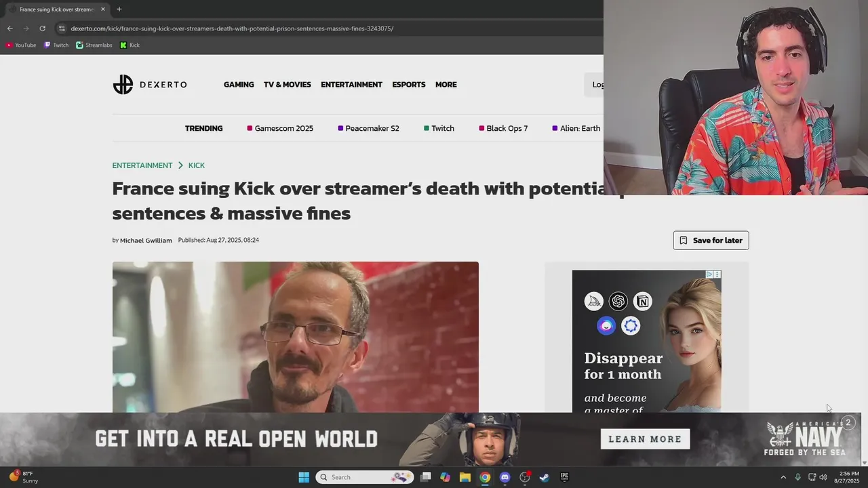Open the GAMING navigation menu
The width and height of the screenshot is (868, 488).
pyautogui.click(x=239, y=85)
